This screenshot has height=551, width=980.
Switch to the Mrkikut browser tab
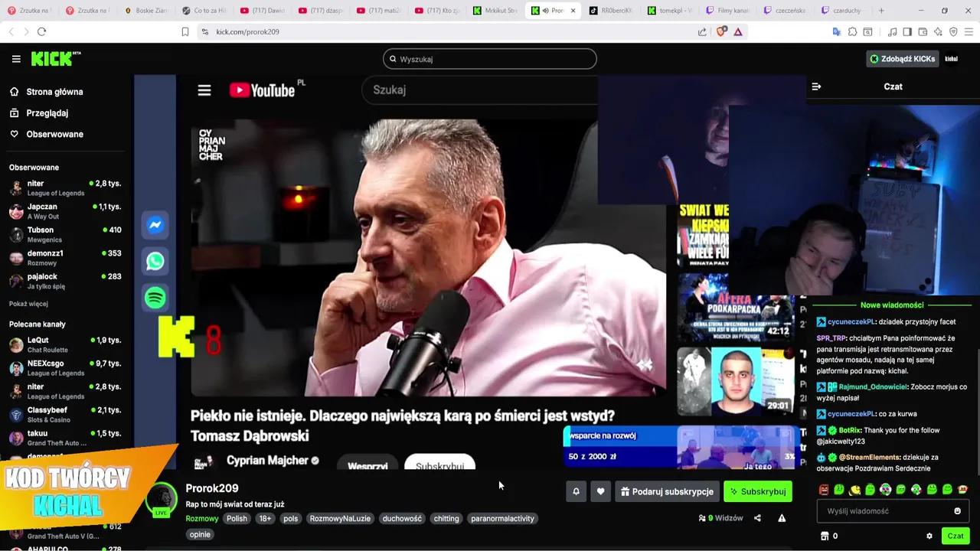(495, 11)
